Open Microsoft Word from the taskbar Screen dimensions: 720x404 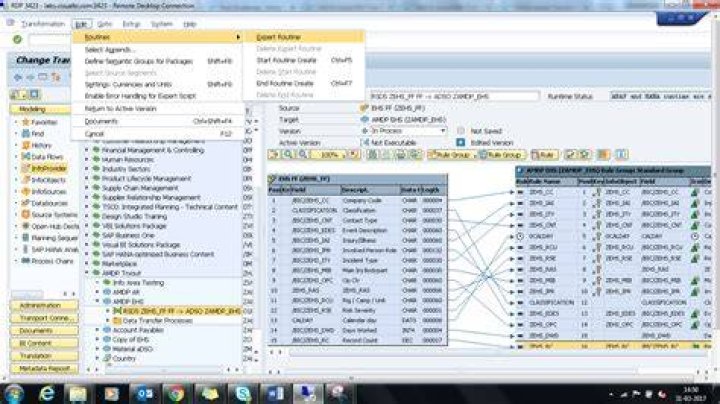pyautogui.click(x=274, y=393)
